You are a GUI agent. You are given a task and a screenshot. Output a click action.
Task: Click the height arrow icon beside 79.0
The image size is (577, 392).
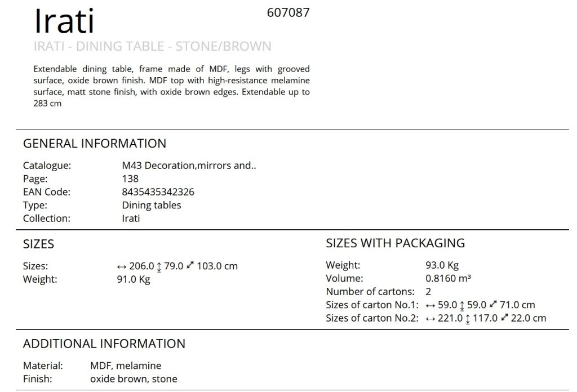(159, 267)
